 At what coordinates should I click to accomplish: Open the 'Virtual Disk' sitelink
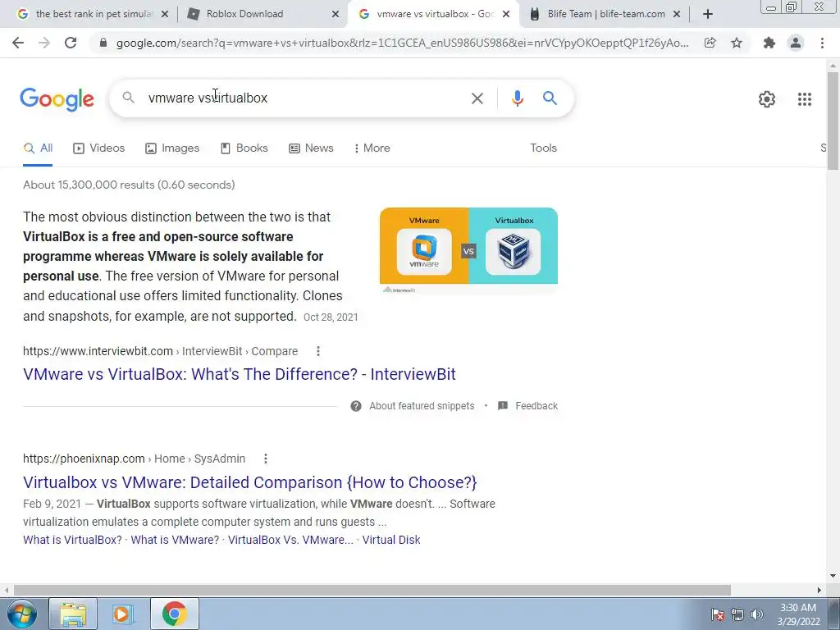(x=391, y=540)
